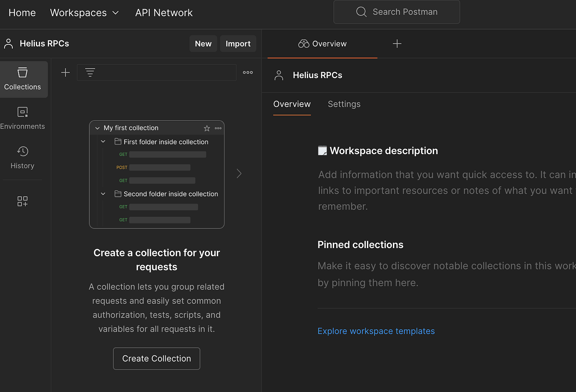576x392 pixels.
Task: Click the Search Postman field
Action: coord(397,12)
